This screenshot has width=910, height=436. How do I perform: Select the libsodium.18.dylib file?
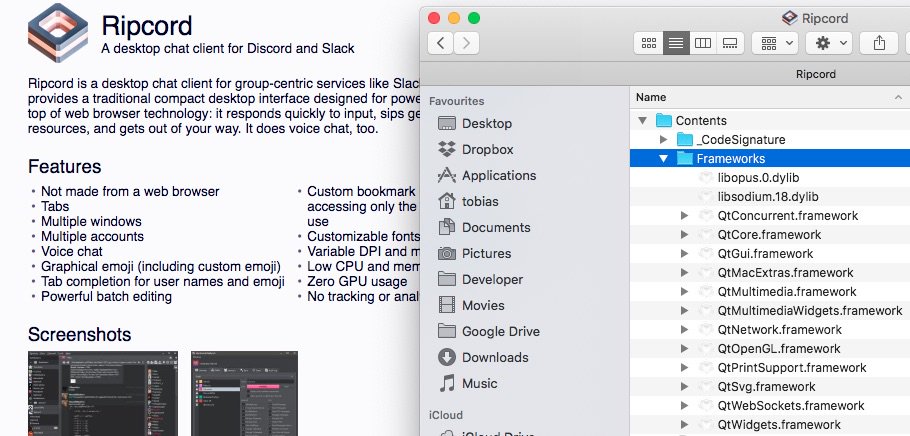[x=770, y=197]
